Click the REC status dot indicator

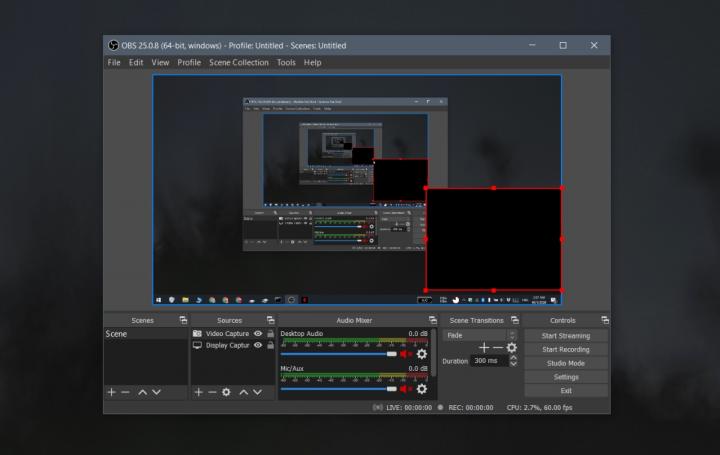(x=440, y=407)
